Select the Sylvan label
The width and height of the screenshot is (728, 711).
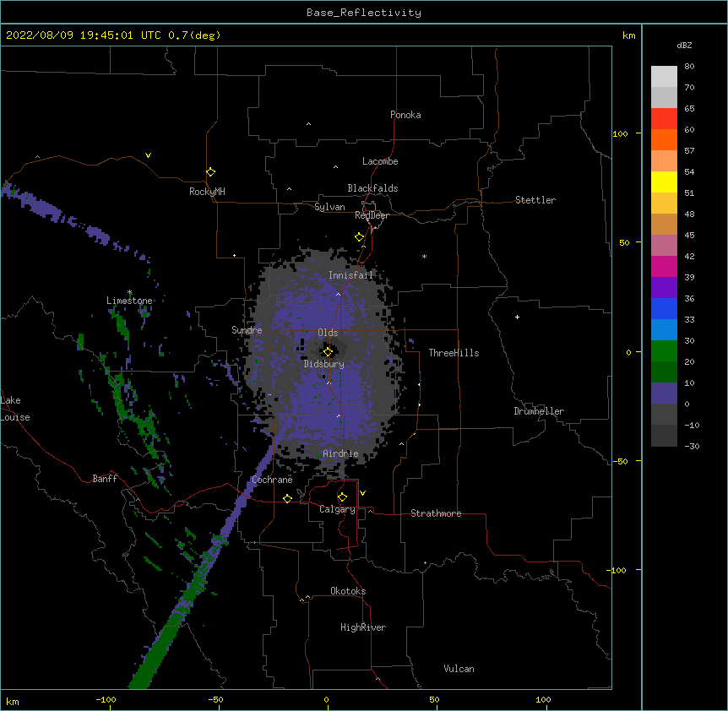329,207
